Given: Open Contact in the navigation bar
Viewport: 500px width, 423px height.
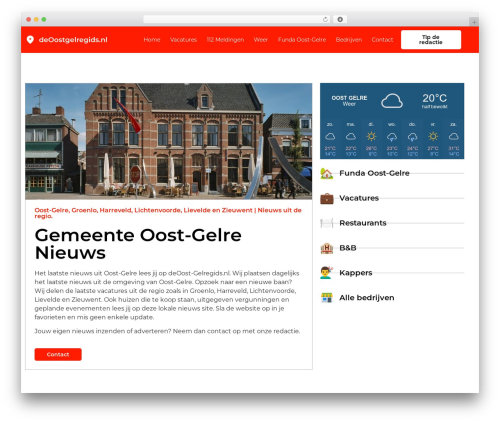Looking at the screenshot, I should pyautogui.click(x=382, y=40).
